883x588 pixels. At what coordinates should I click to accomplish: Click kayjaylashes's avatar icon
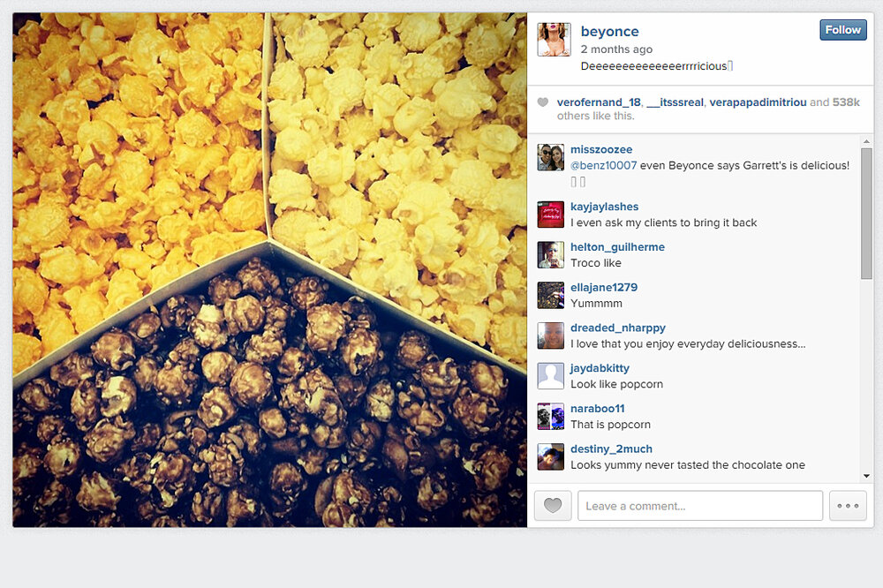(x=551, y=215)
